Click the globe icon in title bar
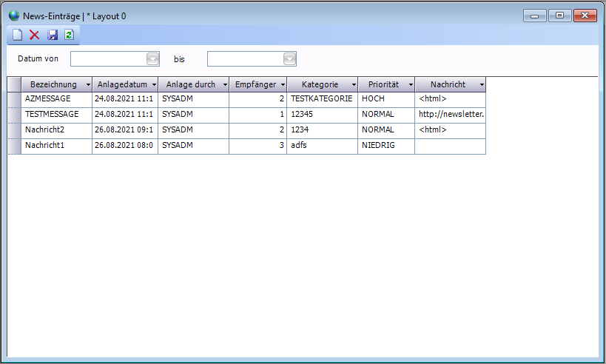Image resolution: width=606 pixels, height=364 pixels. tap(14, 16)
